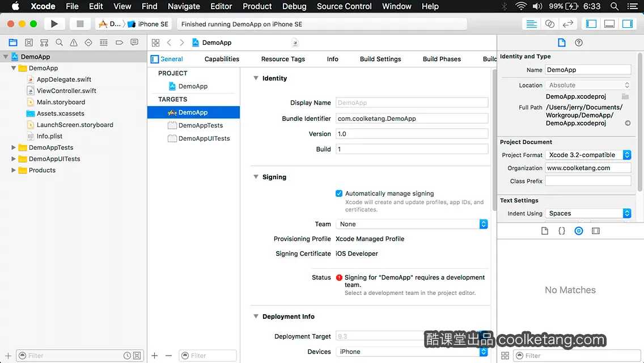Open the Find navigator

pyautogui.click(x=59, y=43)
